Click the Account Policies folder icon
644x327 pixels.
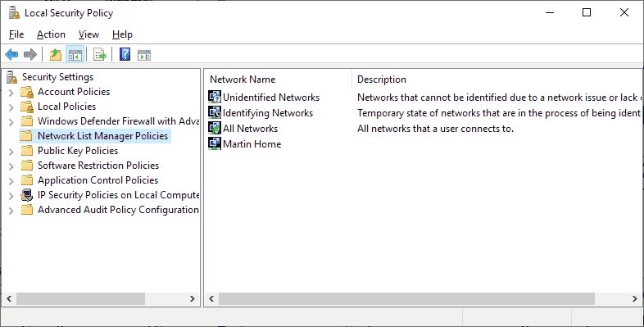[x=27, y=92]
